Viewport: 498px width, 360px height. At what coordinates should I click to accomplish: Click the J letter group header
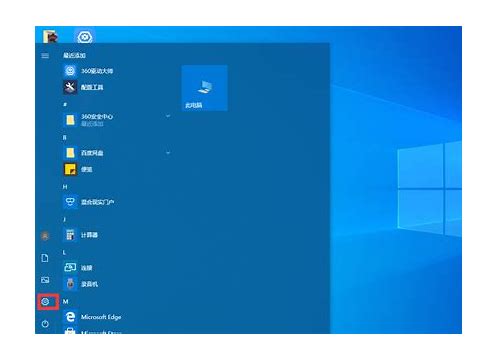coord(64,219)
